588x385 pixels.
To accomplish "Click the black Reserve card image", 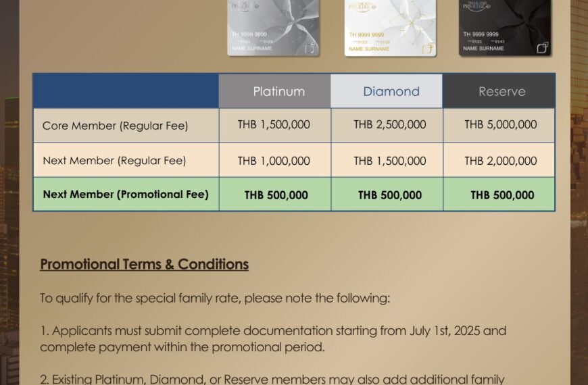I will tap(505, 28).
